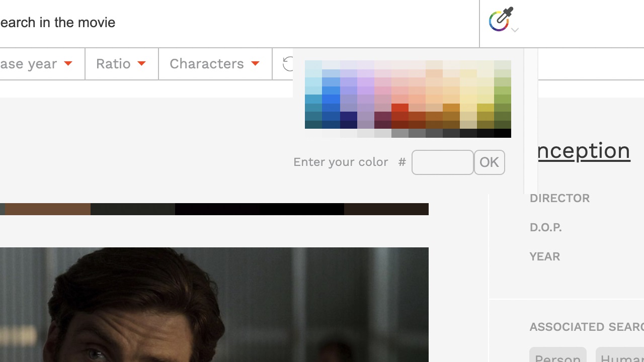Open the movie still image of the man
This screenshot has width=644, height=362.
[x=214, y=305]
